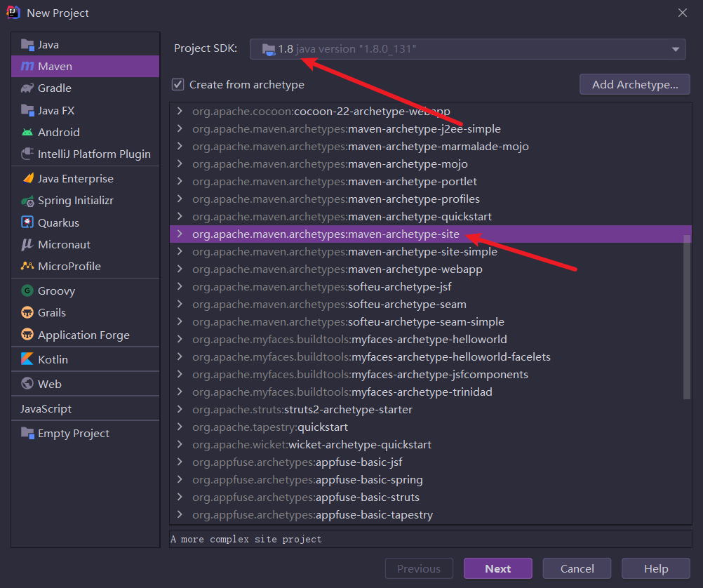
Task: Click the IntelliJ Platform Plugin icon
Action: point(27,154)
